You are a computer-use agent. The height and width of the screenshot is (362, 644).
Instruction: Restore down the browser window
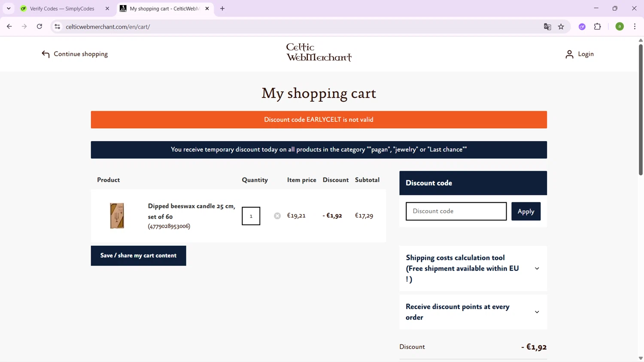coord(615,8)
